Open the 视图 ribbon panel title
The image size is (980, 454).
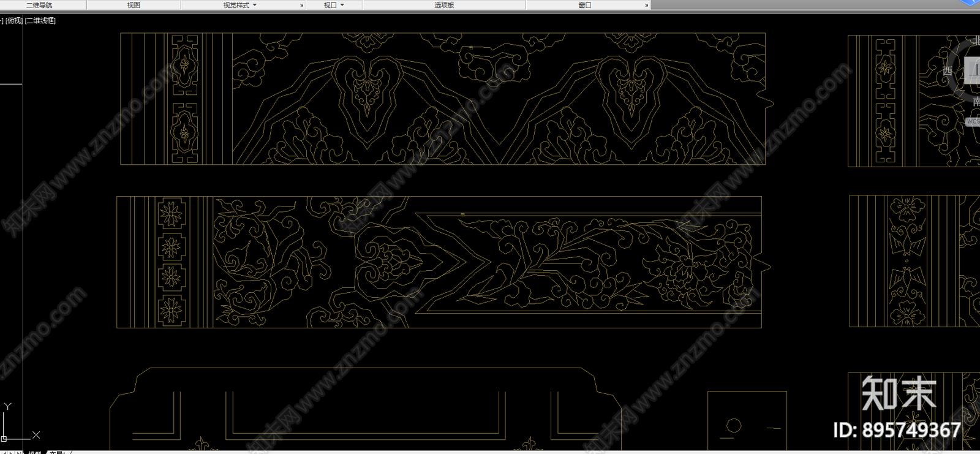(134, 5)
